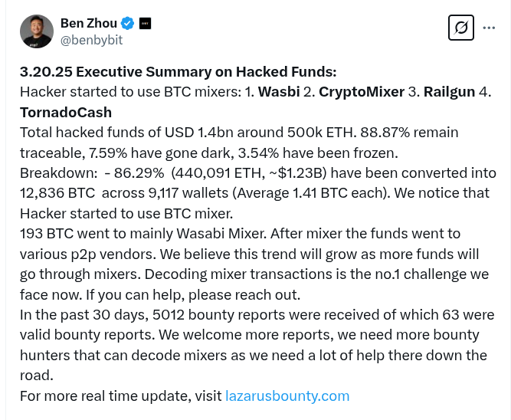Click the bold CryptoMixer name
The height and width of the screenshot is (420, 511).
pyautogui.click(x=362, y=92)
